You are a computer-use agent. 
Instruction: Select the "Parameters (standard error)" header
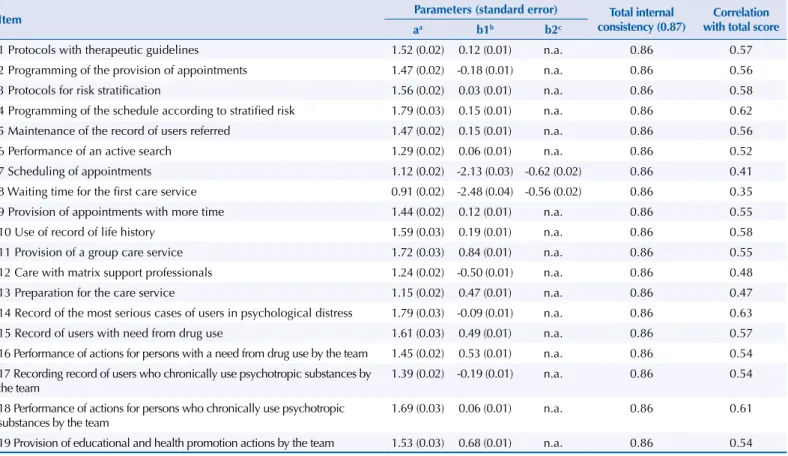pyautogui.click(x=485, y=10)
